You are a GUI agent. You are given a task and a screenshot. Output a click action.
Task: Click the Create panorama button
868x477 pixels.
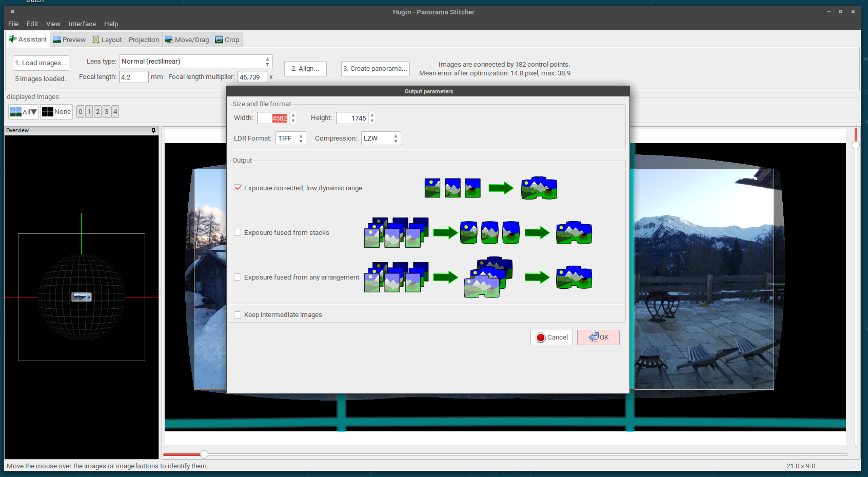click(x=376, y=69)
